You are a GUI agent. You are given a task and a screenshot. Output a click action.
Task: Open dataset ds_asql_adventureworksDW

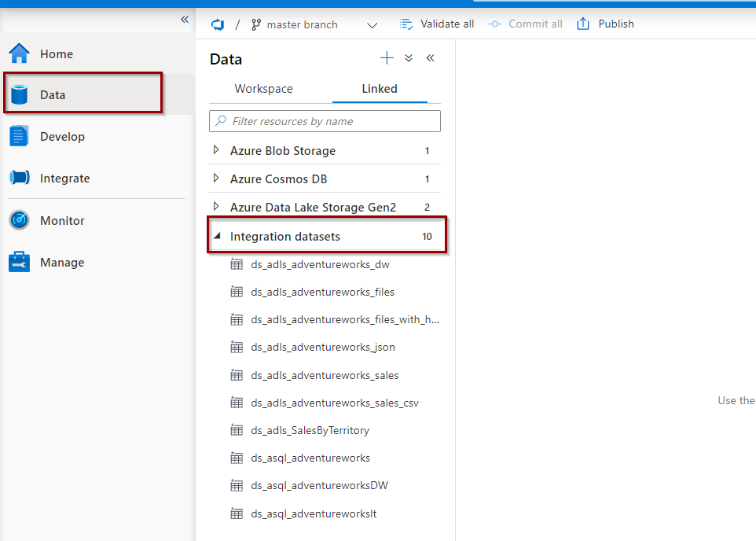[319, 485]
